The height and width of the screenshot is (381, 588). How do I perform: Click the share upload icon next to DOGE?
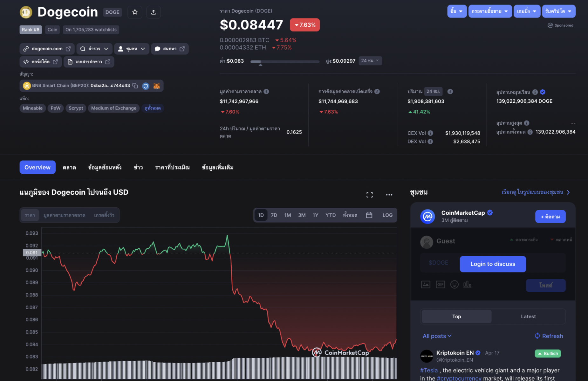pyautogui.click(x=154, y=12)
